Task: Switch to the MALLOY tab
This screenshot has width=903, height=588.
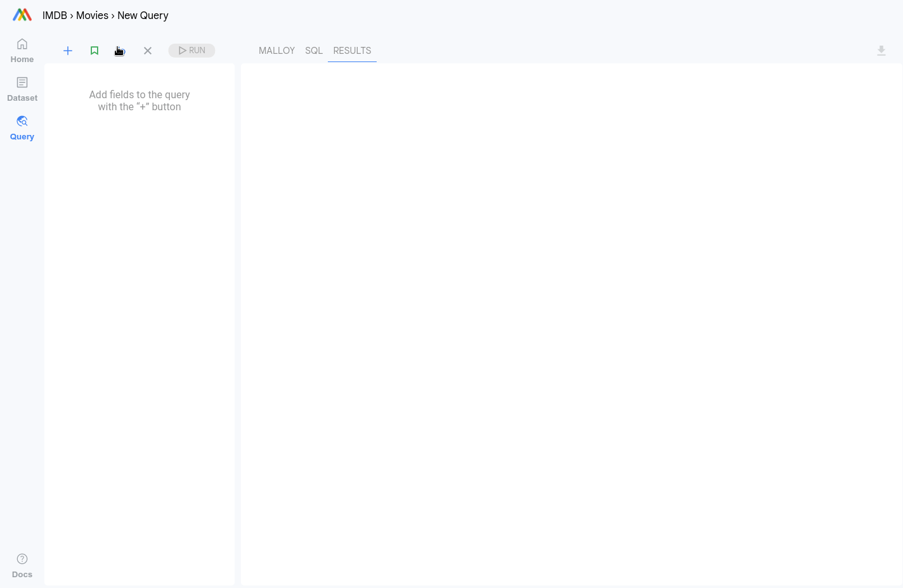Action: 276,51
